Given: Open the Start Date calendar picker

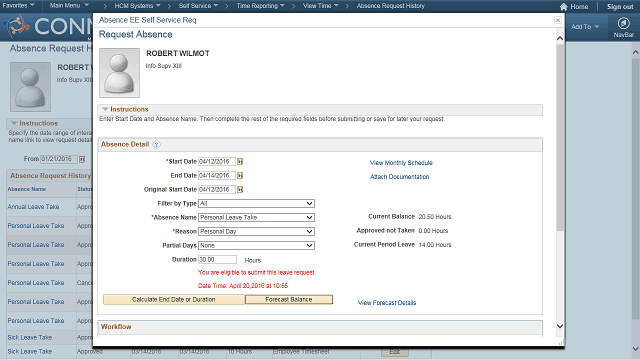Looking at the screenshot, I should point(240,162).
